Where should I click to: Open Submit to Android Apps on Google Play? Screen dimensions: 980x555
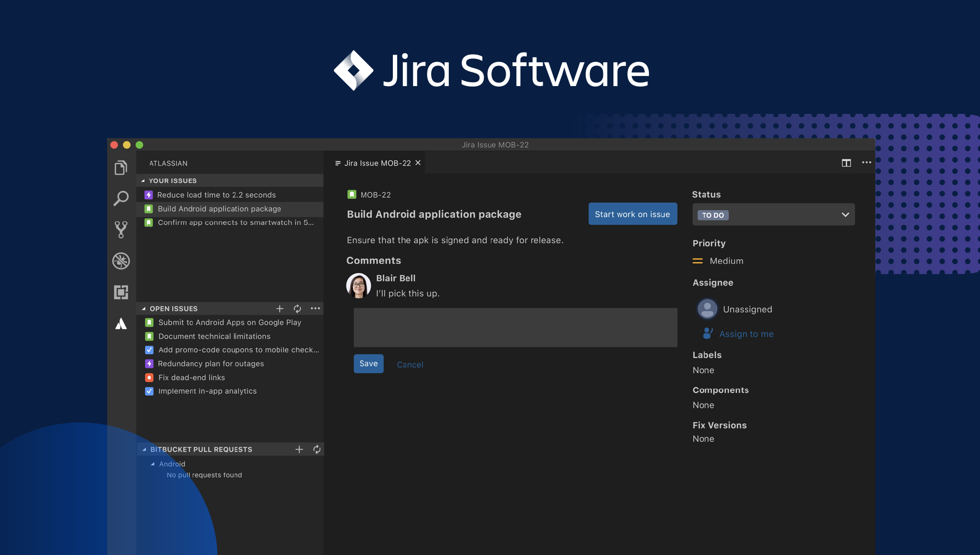pos(230,322)
